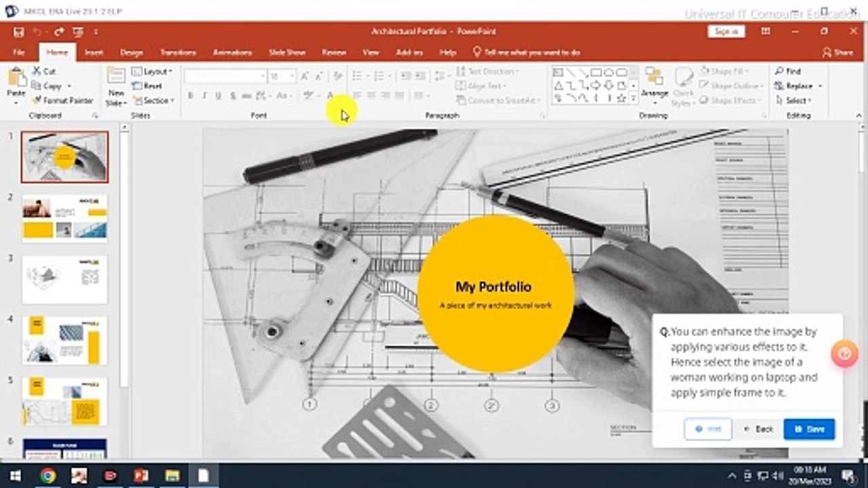Image resolution: width=868 pixels, height=488 pixels.
Task: Click the Paste clipboard icon
Action: [x=16, y=77]
